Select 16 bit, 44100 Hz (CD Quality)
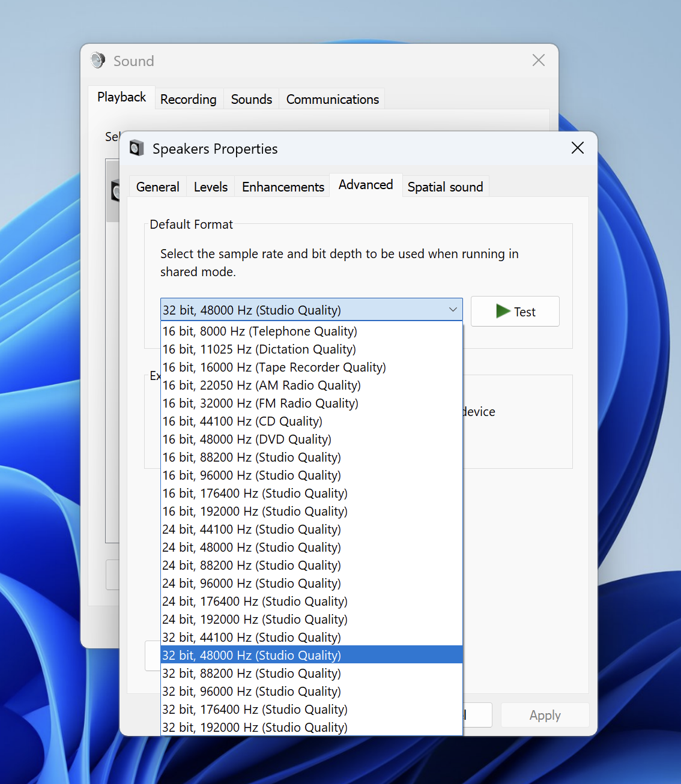 [243, 421]
